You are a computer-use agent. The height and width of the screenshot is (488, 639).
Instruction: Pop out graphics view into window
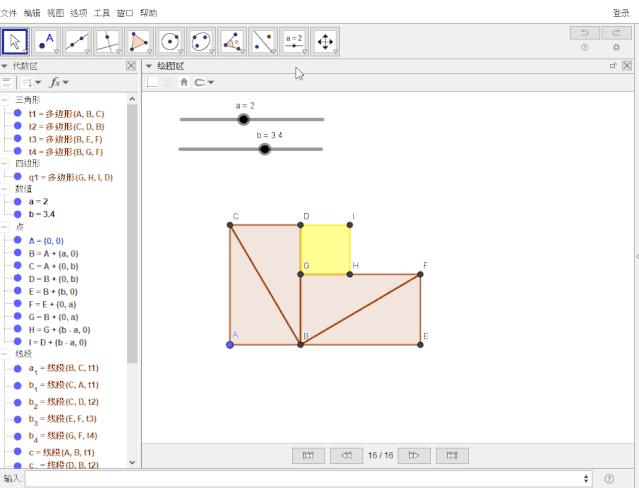[x=613, y=66]
